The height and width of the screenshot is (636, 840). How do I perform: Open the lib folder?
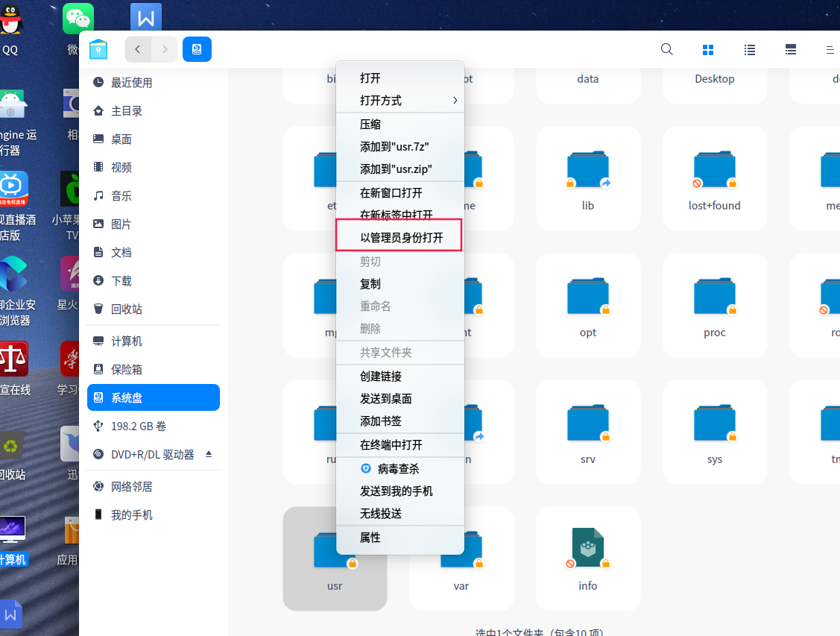(x=587, y=178)
